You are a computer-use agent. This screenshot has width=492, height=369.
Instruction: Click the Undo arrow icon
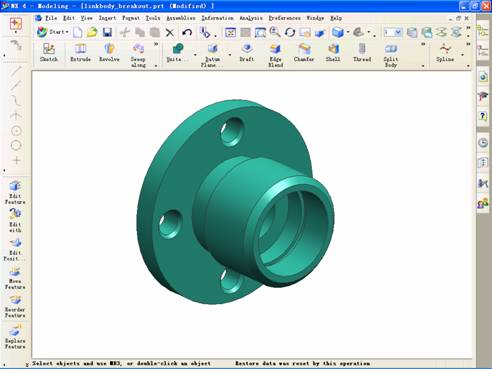pos(187,32)
